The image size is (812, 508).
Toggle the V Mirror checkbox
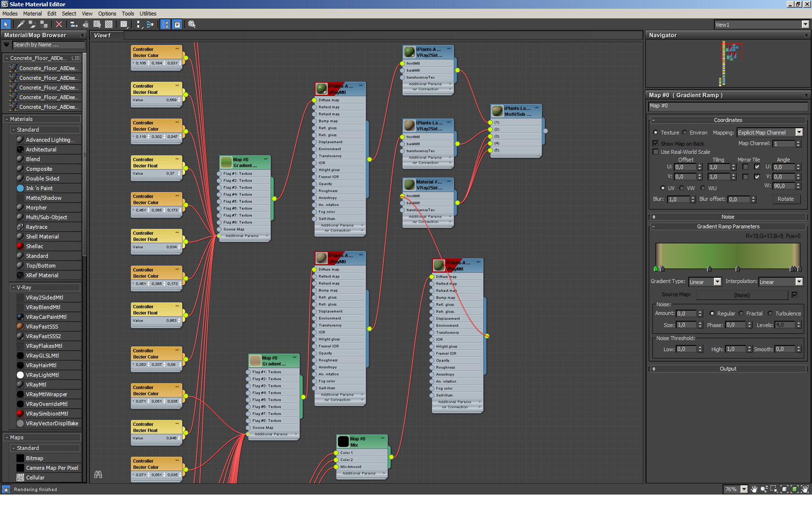745,177
